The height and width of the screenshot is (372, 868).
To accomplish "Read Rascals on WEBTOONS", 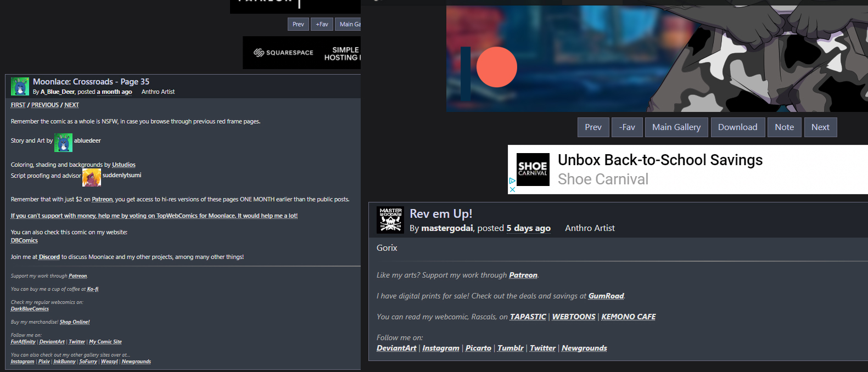I will tap(574, 317).
